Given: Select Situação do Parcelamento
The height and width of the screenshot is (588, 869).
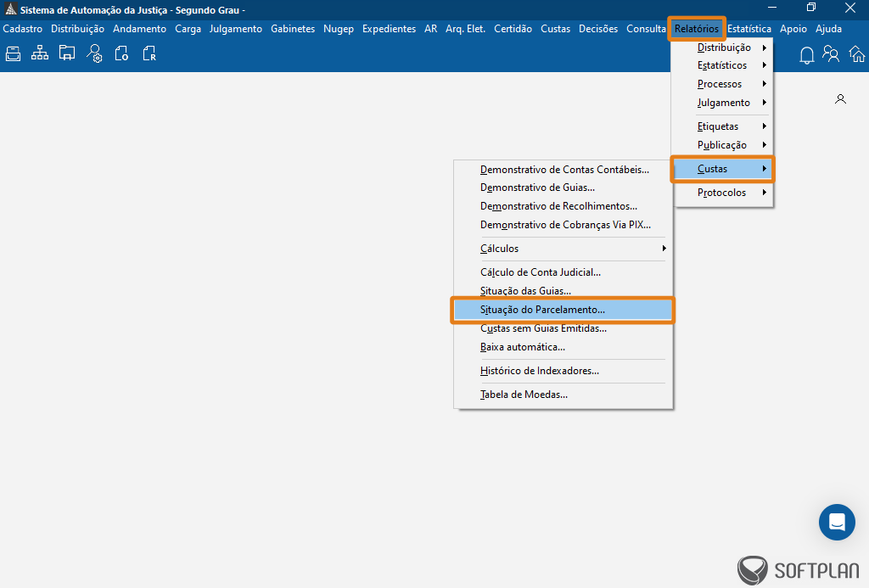Looking at the screenshot, I should coord(563,310).
